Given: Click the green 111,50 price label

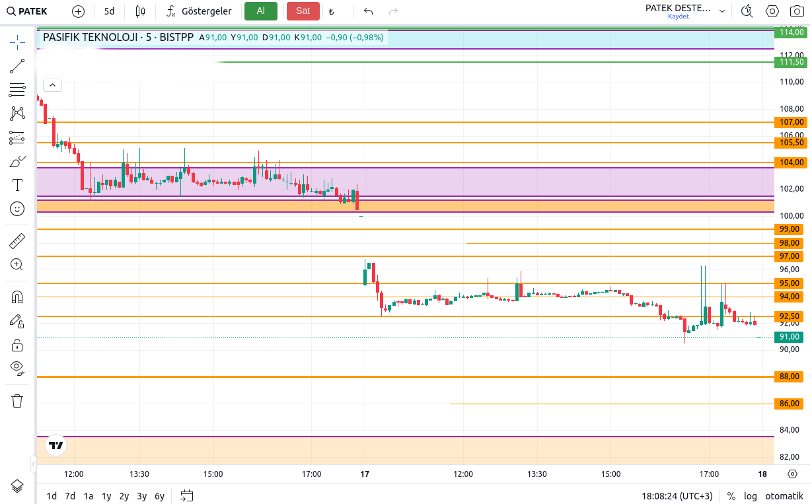Looking at the screenshot, I should click(x=792, y=62).
